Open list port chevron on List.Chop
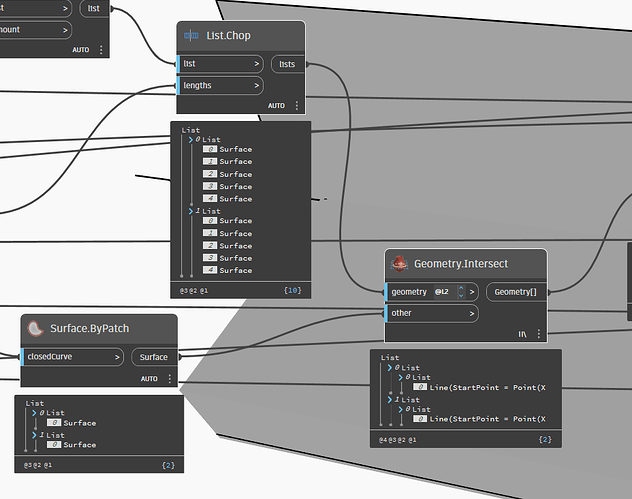This screenshot has height=499, width=632. tap(256, 64)
